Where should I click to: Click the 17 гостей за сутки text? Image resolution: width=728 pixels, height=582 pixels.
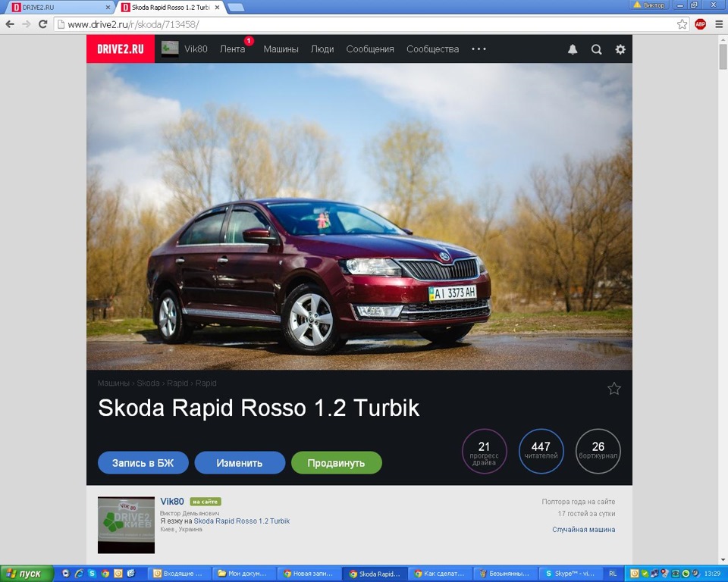click(x=586, y=513)
